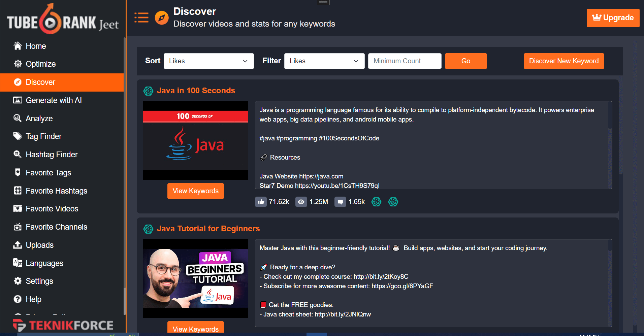Click the Java Beginners Tutorial thumbnail
The height and width of the screenshot is (336, 644).
coord(196,278)
